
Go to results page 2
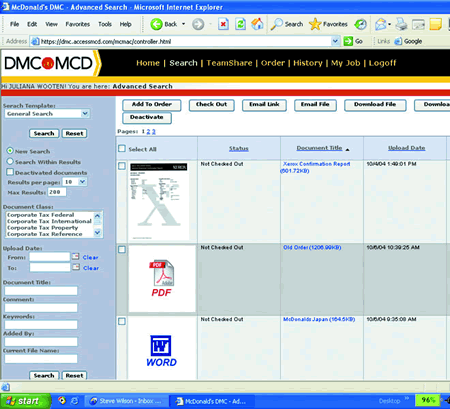(x=148, y=132)
